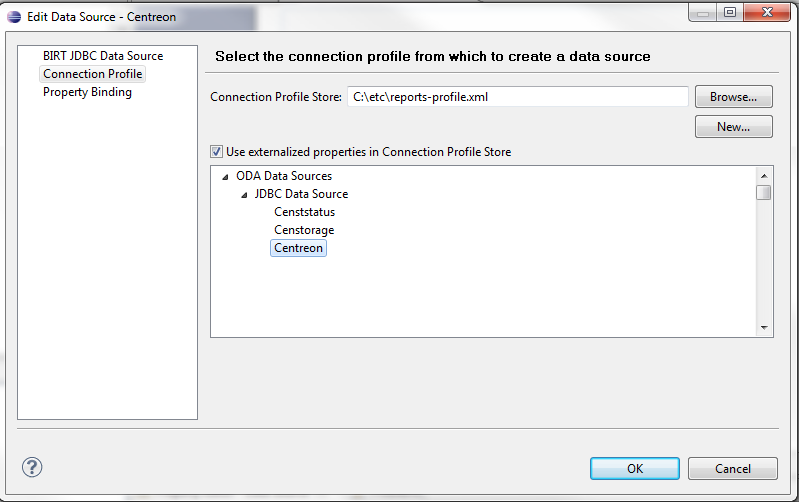Select the Censtatus connection profile
Screen dimensions: 799x502
click(x=304, y=212)
